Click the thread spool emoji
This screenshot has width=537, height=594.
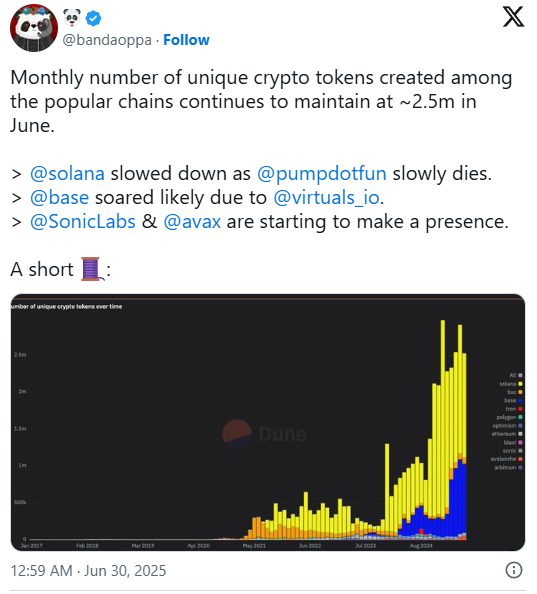pos(92,269)
